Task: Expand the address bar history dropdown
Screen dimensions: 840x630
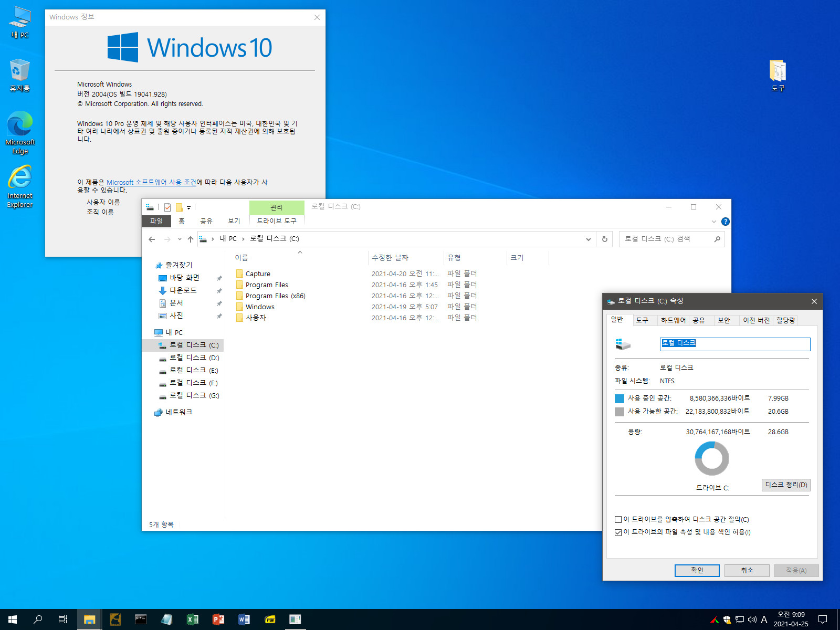Action: [x=588, y=239]
